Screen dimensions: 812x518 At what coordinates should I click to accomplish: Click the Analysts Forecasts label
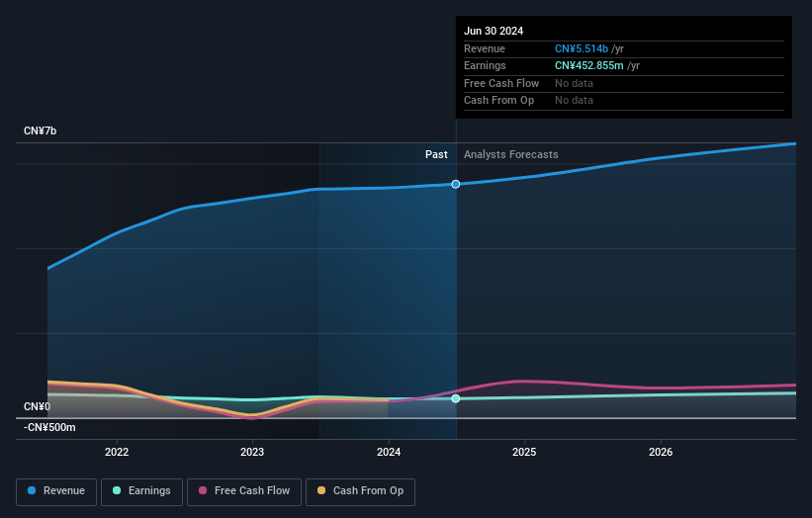(511, 155)
